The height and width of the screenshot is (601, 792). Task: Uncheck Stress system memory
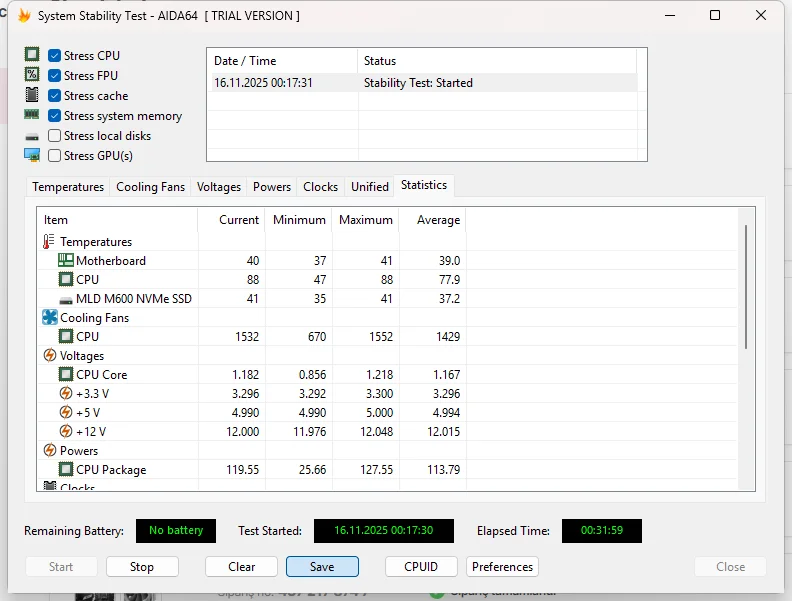(x=55, y=116)
